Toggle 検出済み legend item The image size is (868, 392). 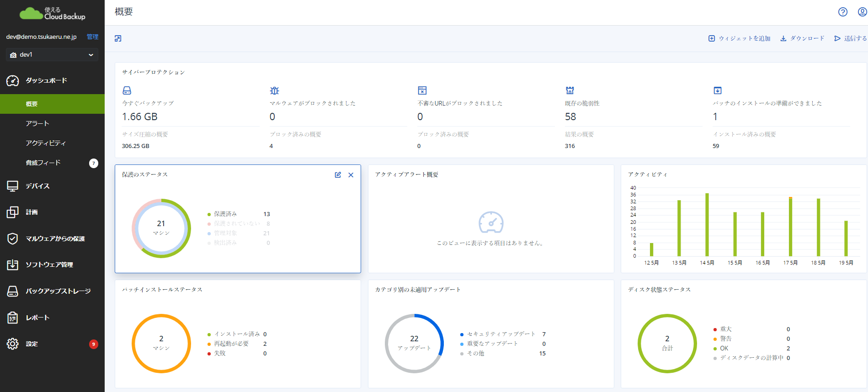point(225,243)
